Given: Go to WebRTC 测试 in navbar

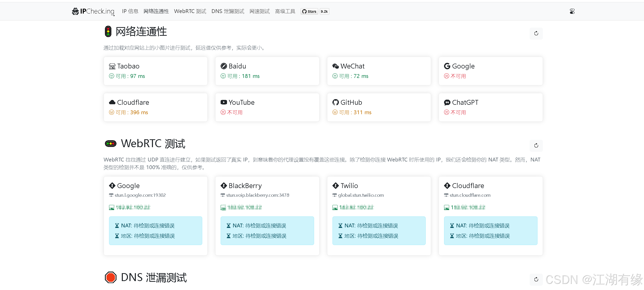Looking at the screenshot, I should tap(190, 11).
